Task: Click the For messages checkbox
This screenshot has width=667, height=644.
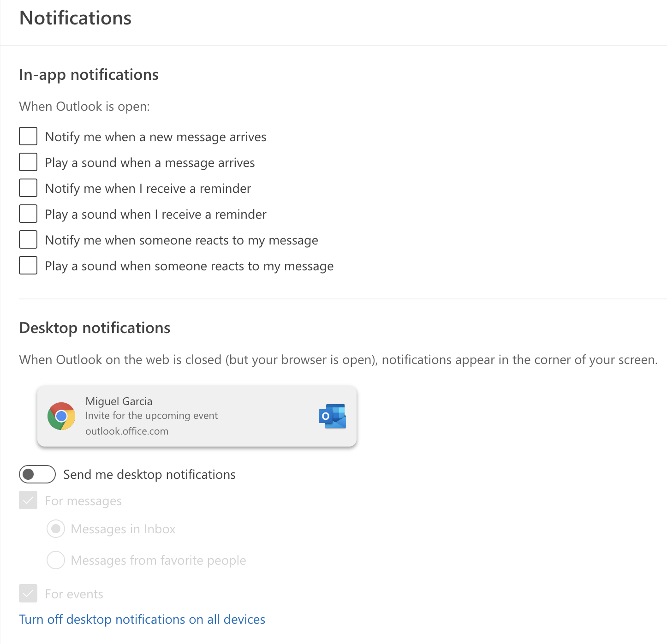Action: (x=28, y=501)
